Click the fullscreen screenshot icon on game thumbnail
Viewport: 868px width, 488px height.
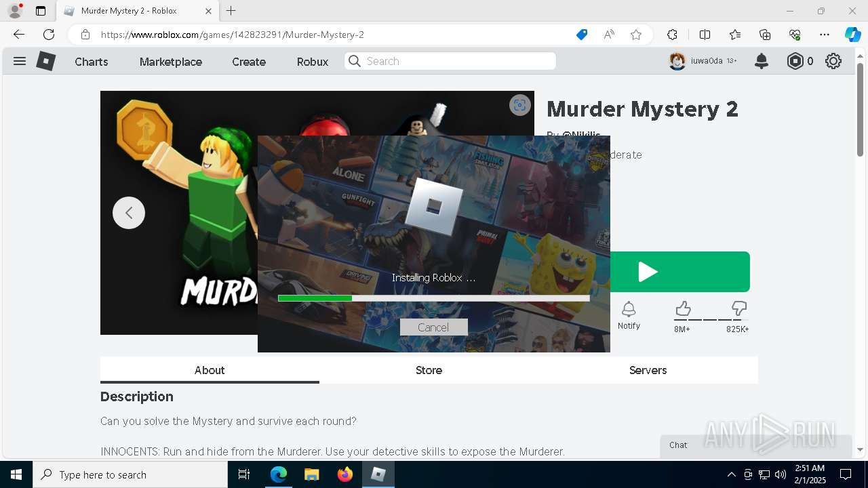pos(519,105)
